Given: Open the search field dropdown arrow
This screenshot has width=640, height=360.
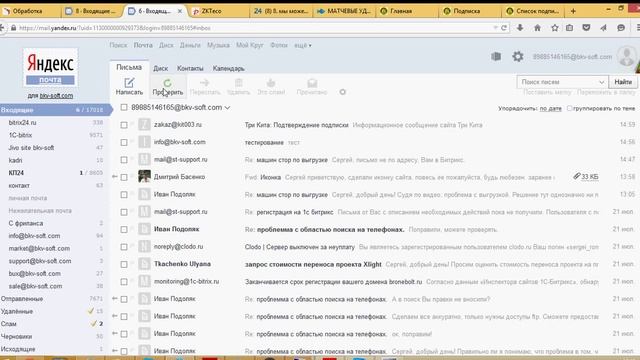Looking at the screenshot, I should point(601,82).
